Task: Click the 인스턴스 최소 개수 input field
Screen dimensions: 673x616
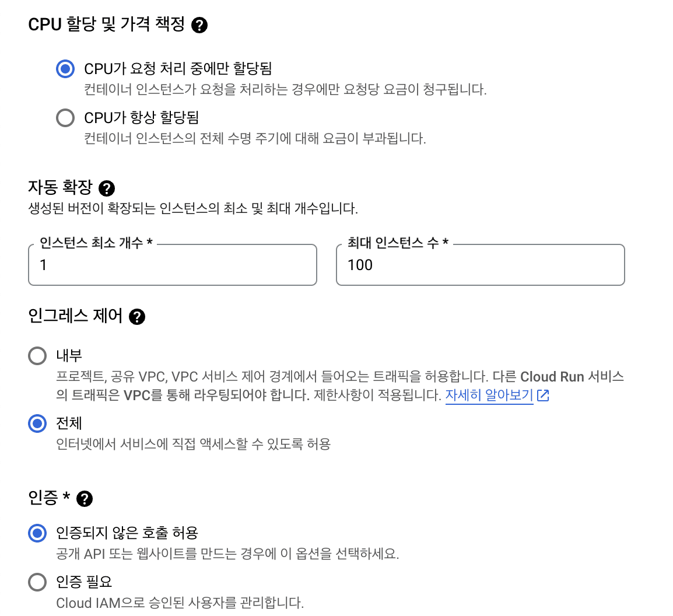Action: coord(173,265)
